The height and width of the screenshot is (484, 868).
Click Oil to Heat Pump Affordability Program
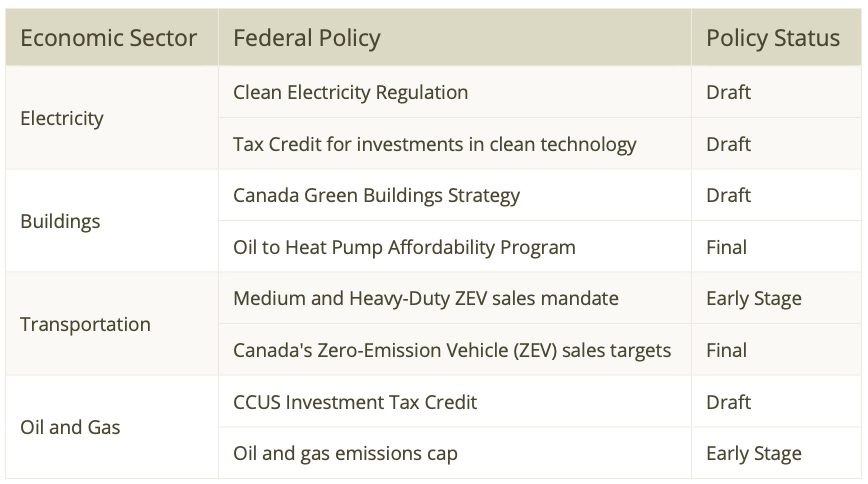[x=404, y=247]
